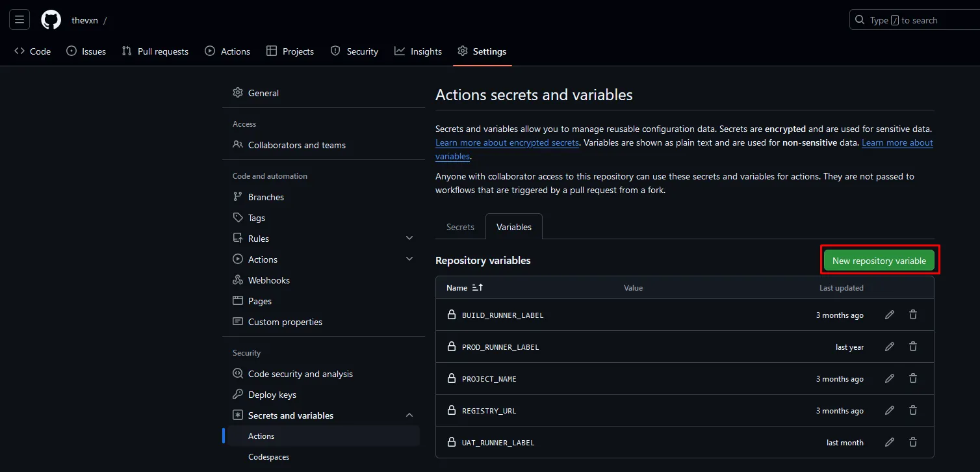Open the thevxn owner link
Viewport: 980px width, 472px height.
pos(84,20)
